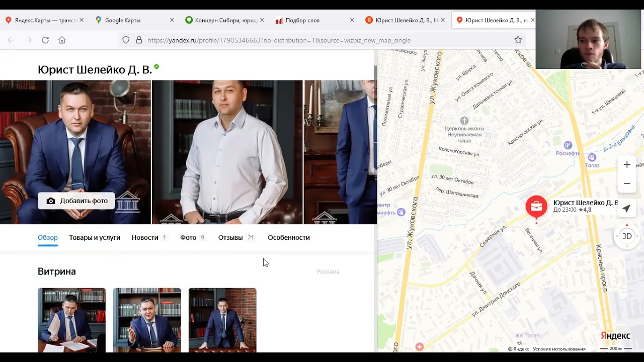The image size is (644, 362).
Task: Open the Обзор section
Action: tap(48, 237)
